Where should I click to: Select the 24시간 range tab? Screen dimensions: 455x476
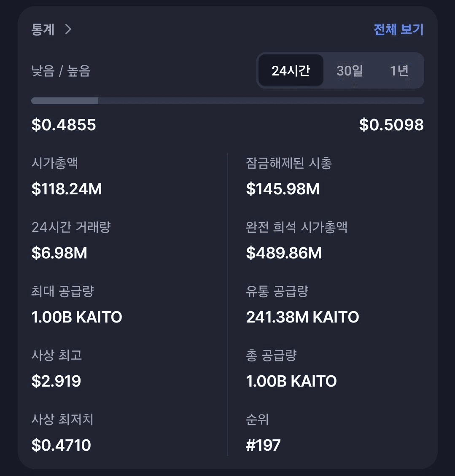[291, 70]
